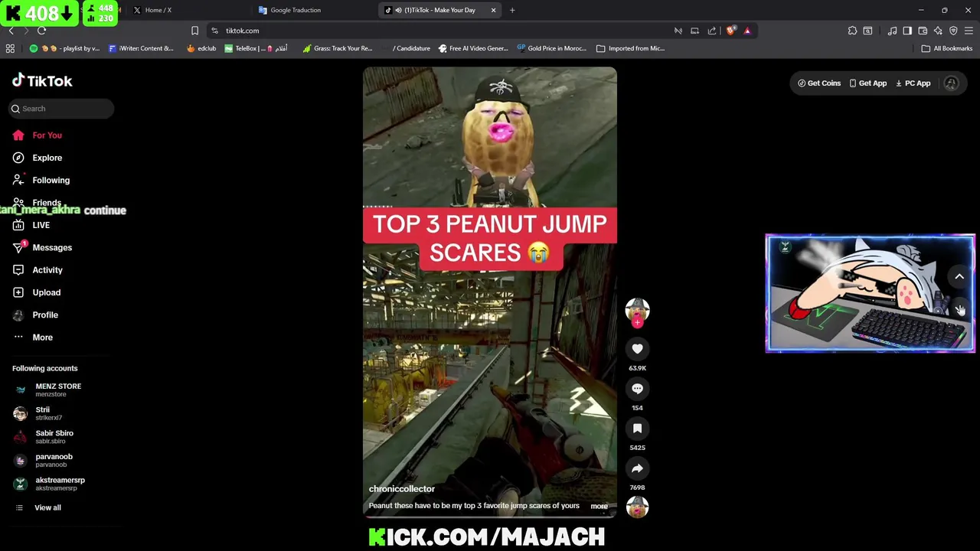Open apps grid in bookmarks bar
Viewport: 980px width, 551px height.
10,48
